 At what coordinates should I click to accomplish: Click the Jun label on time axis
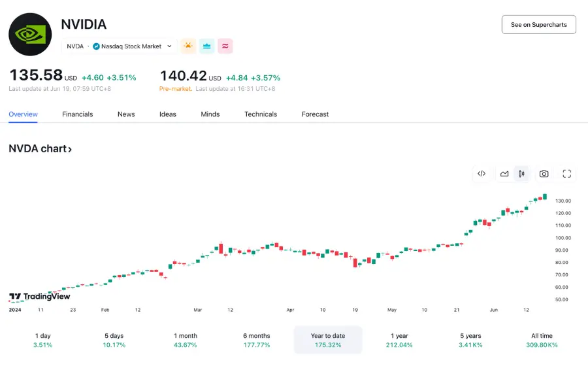(494, 310)
